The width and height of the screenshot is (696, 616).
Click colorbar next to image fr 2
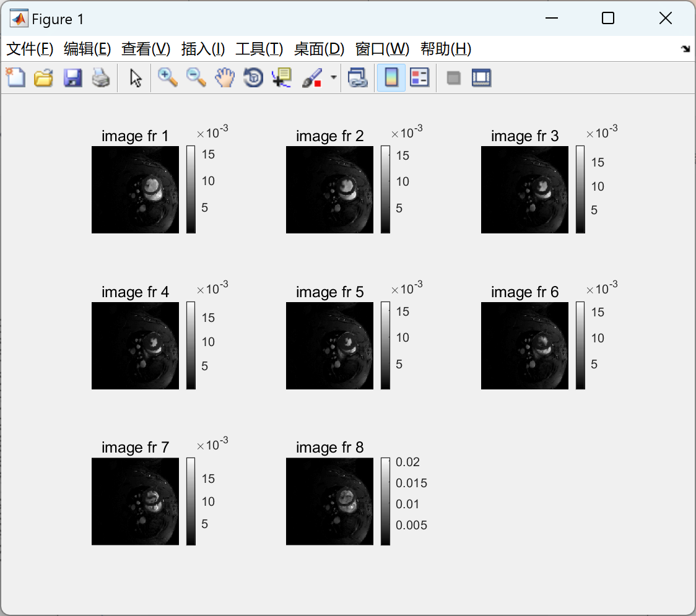[385, 189]
